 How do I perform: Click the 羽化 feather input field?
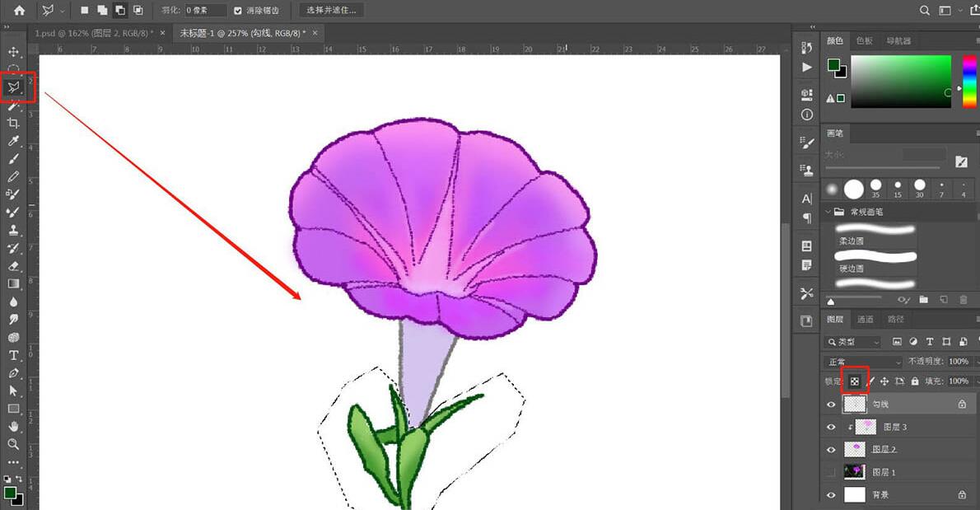pos(204,10)
